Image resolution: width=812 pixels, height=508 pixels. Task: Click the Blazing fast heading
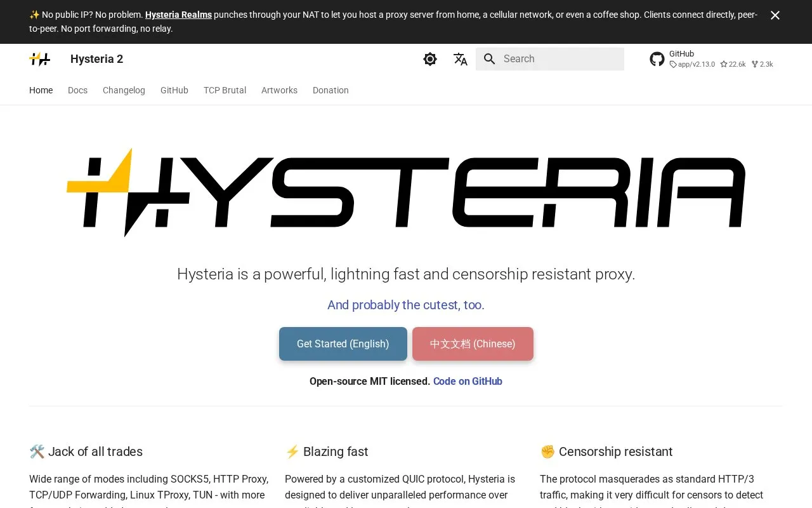pyautogui.click(x=327, y=451)
